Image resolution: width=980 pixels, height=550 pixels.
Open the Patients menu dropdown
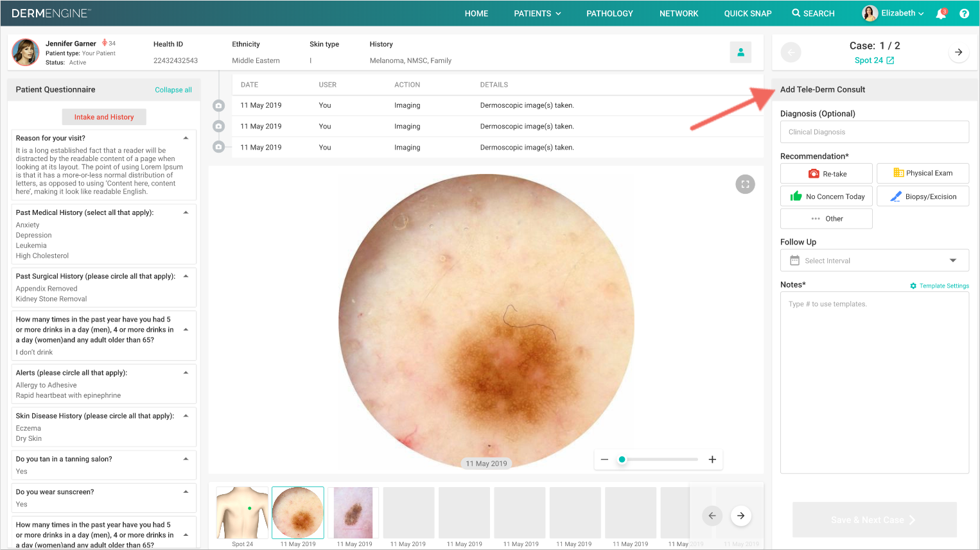point(538,13)
